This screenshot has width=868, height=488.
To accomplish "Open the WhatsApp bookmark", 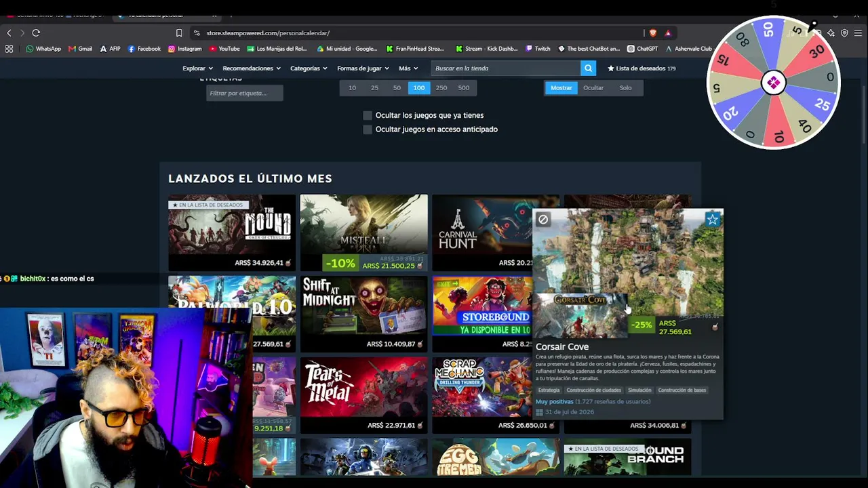I will click(43, 49).
